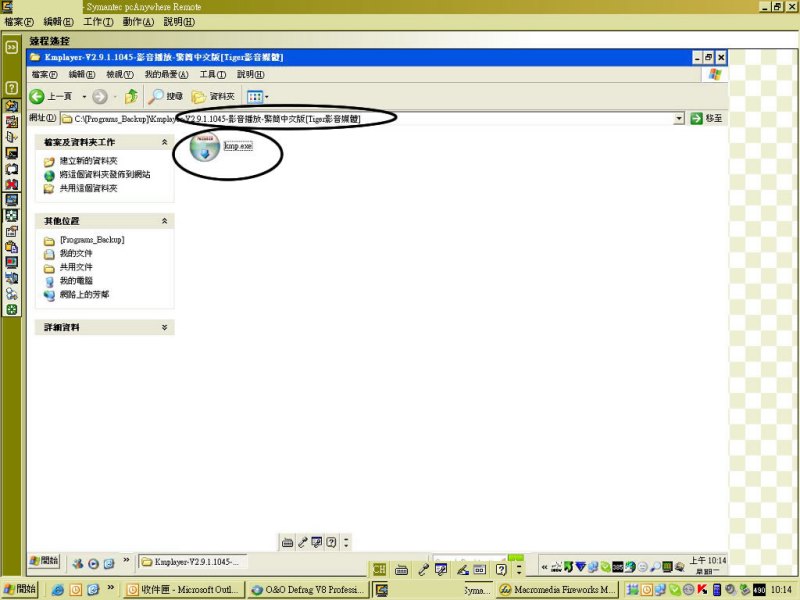Viewport: 800px width, 600px height.
Task: Click into the address bar path field
Action: point(366,119)
